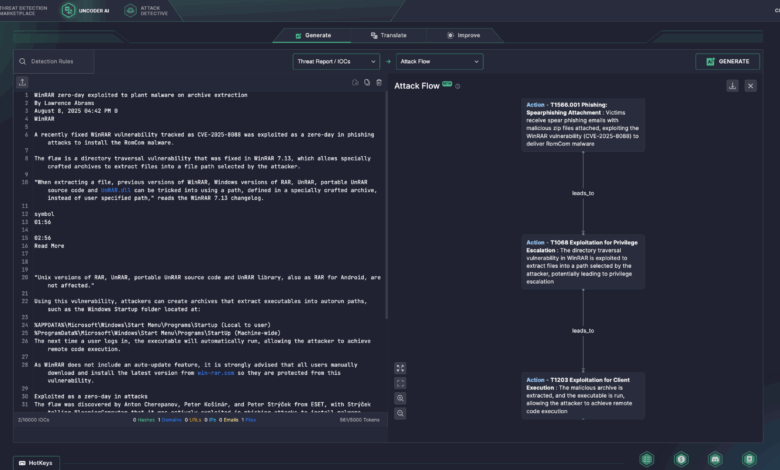Click line 1 WinRAR zero-day headline text
The width and height of the screenshot is (780, 470).
pos(141,95)
